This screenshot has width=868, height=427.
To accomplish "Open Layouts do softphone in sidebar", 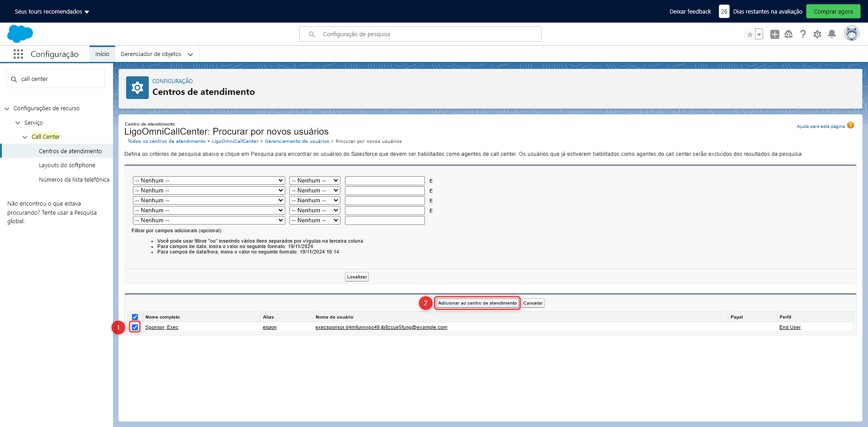I will tap(67, 165).
